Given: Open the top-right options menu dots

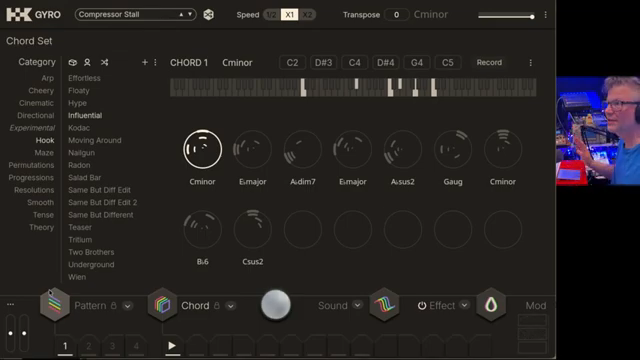Looking at the screenshot, I should [x=545, y=15].
